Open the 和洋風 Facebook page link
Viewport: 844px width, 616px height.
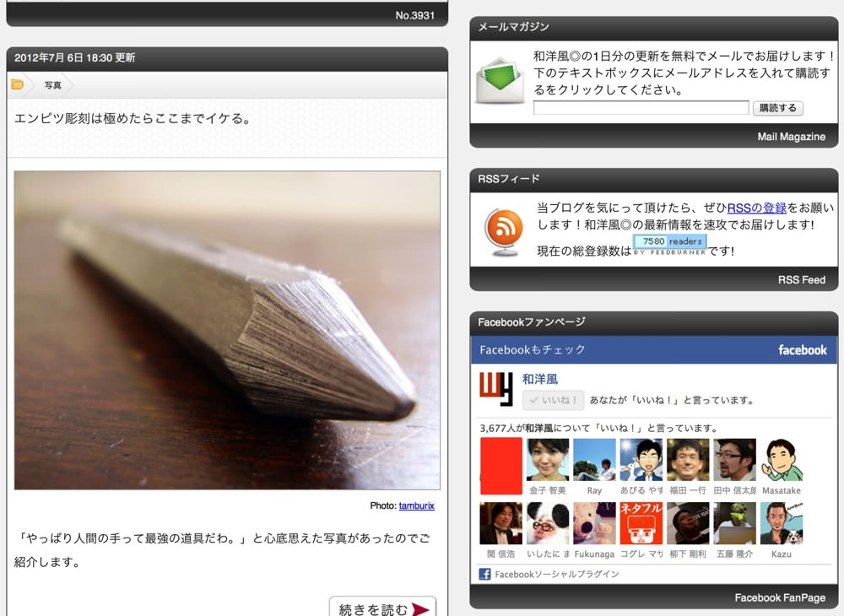coord(540,379)
